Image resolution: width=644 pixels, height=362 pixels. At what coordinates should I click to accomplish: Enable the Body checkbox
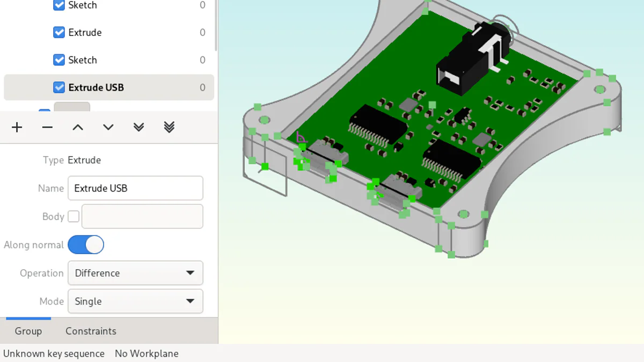tap(74, 216)
